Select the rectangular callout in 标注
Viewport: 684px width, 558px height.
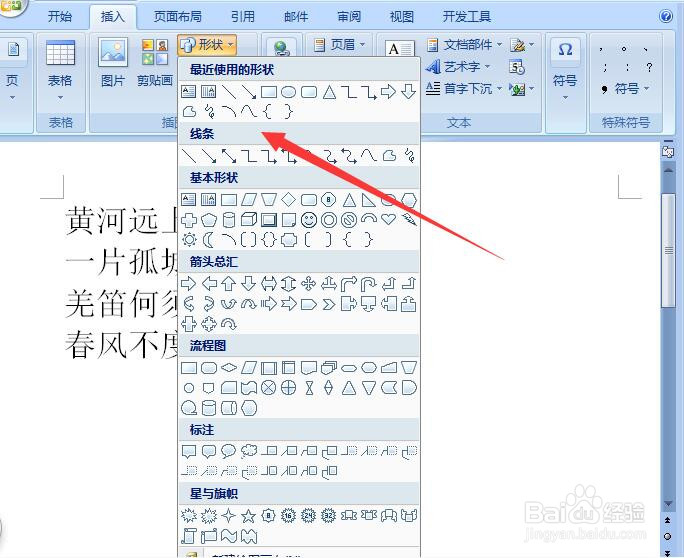189,451
